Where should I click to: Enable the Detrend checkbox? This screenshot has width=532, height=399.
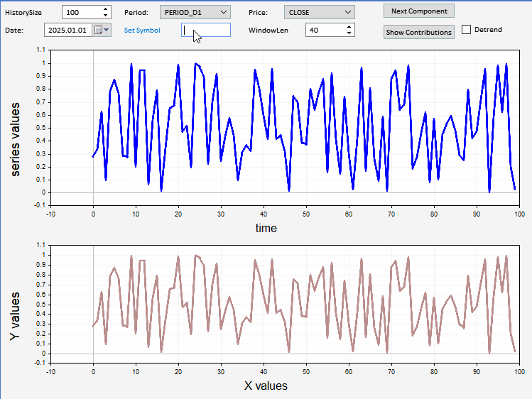click(466, 30)
